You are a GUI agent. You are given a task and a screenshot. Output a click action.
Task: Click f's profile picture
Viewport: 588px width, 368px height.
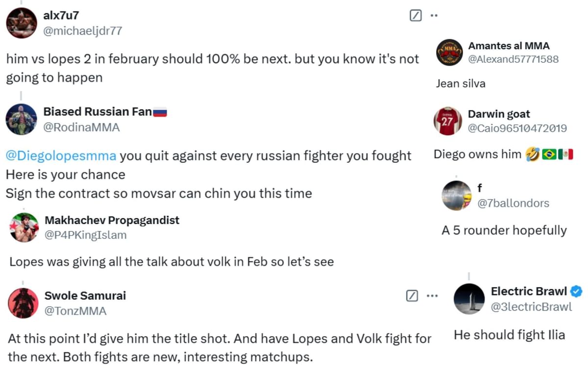(x=457, y=195)
